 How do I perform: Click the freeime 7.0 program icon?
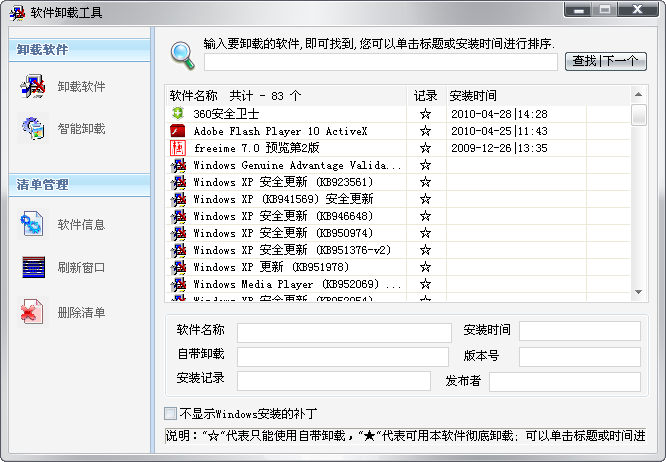(178, 148)
